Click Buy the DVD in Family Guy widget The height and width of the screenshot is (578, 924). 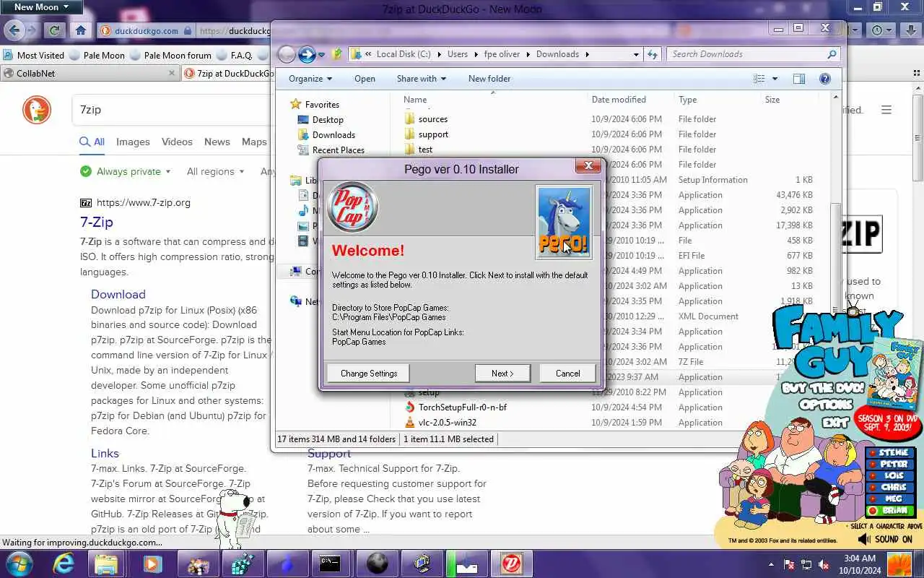pos(823,388)
